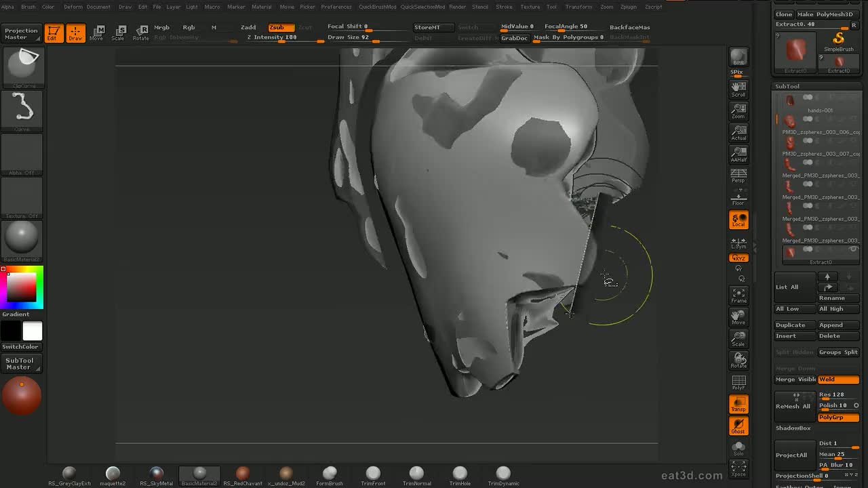Pick the RS_GreyClayExt material sphere
The width and height of the screenshot is (868, 488).
tap(69, 476)
